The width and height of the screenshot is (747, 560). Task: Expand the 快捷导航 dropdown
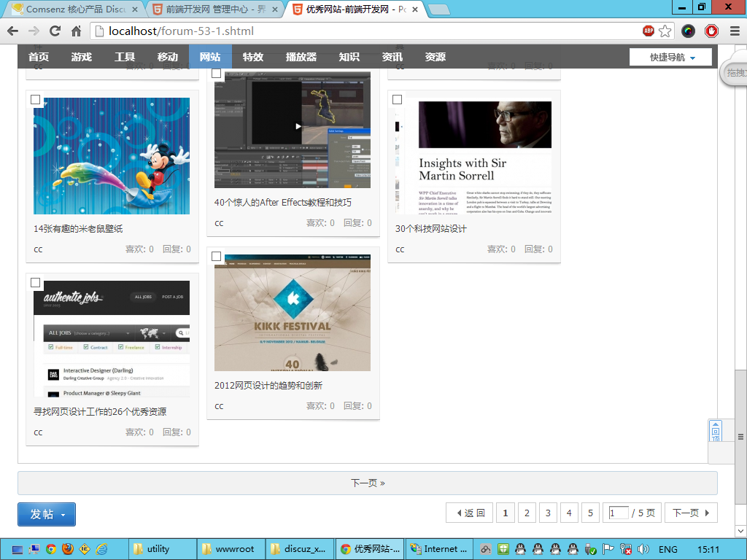[671, 57]
